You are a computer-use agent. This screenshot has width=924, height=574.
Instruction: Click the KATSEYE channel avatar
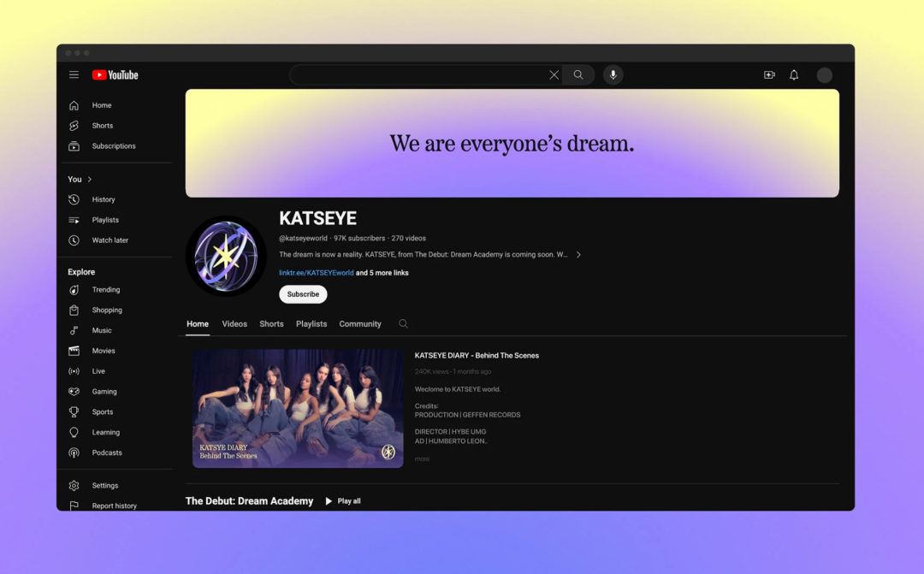(226, 257)
